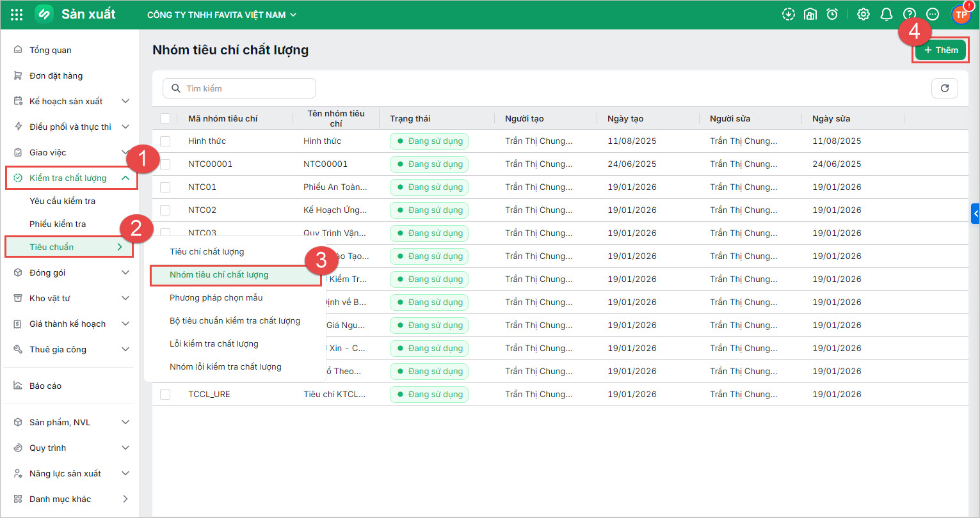Screen dimensions: 980x518
Task: Open the CÔNG TY TNHH FAVITA VIỆT NAM dropdown
Action: click(222, 15)
